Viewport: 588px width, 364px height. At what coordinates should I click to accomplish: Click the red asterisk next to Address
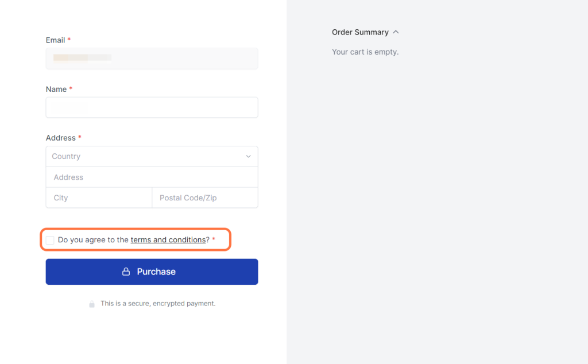tap(81, 137)
